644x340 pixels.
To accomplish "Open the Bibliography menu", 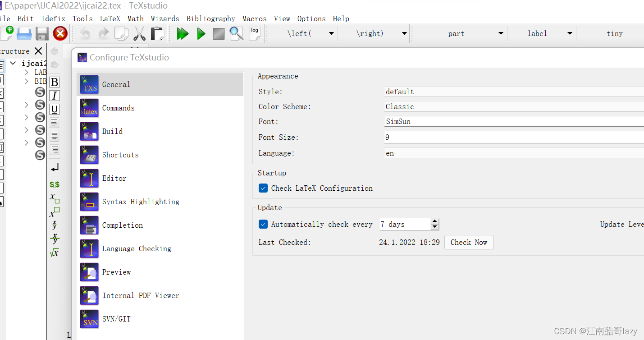I will (210, 18).
